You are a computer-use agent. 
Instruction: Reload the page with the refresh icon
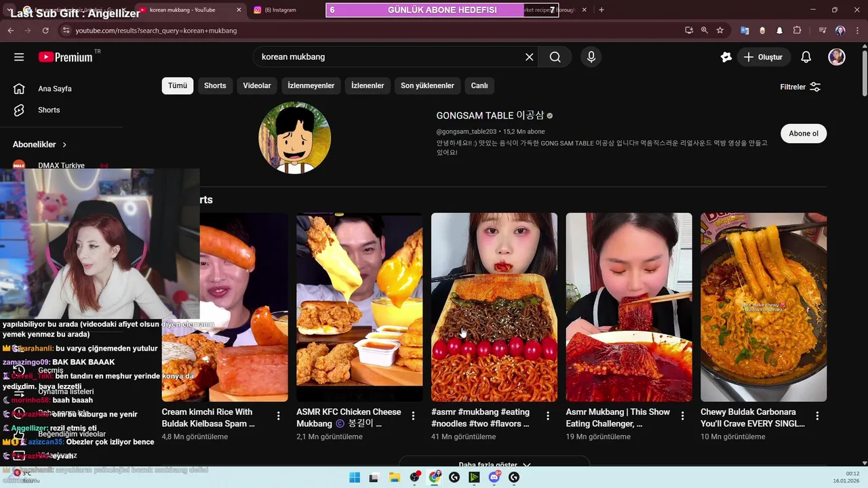[x=45, y=30]
